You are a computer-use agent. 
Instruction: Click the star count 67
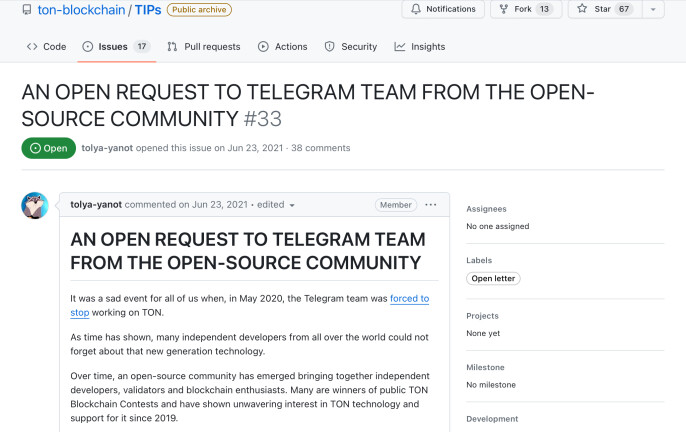pos(623,9)
